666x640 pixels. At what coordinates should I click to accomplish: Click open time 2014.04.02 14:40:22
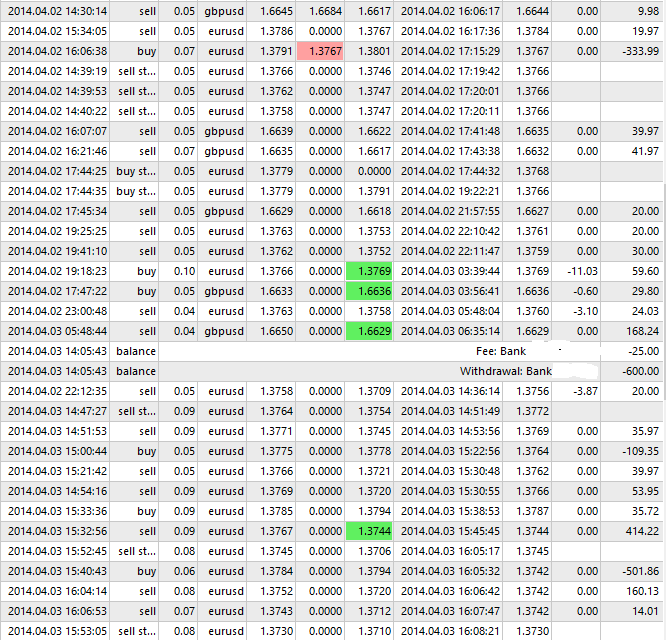(x=57, y=111)
